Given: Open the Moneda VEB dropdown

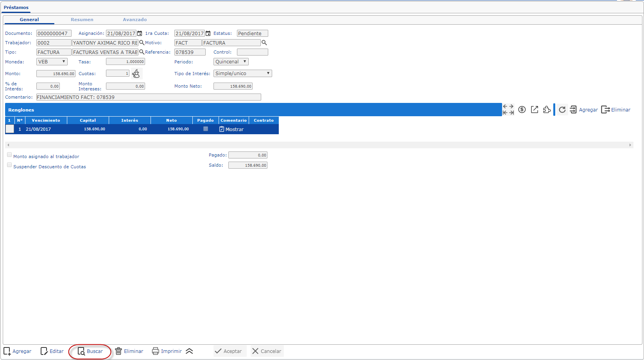Looking at the screenshot, I should 52,62.
